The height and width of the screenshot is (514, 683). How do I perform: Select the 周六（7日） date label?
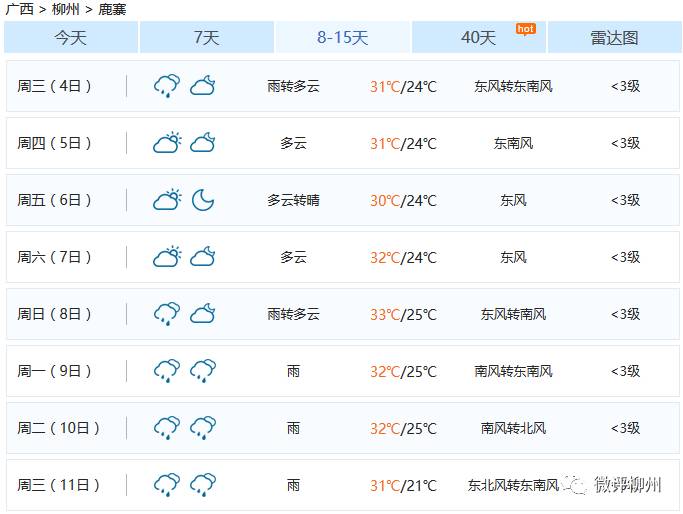point(54,257)
